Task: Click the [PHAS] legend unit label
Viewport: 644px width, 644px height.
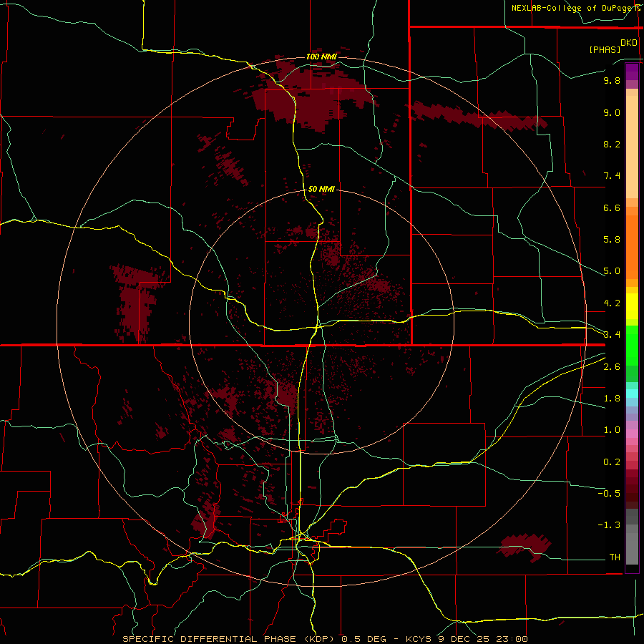Action: click(605, 49)
